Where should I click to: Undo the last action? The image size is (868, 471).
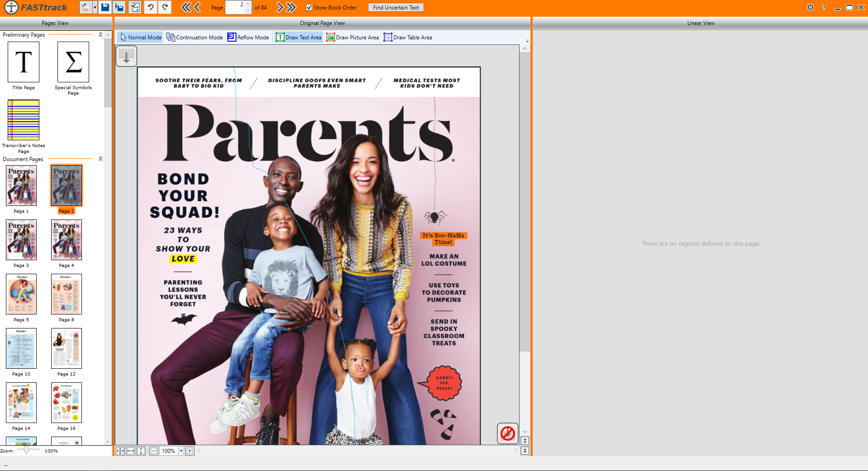pos(151,7)
